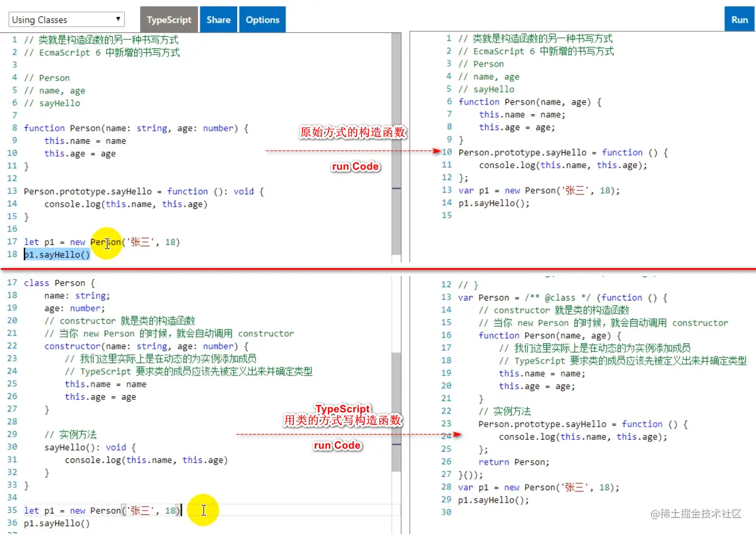
Task: Click comment '// name, age' on line 5
Action: click(x=54, y=90)
